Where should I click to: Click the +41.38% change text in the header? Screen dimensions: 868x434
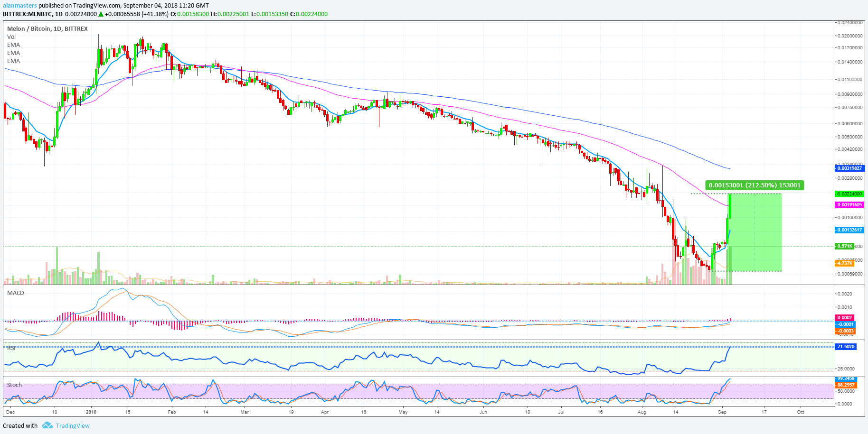(x=155, y=14)
